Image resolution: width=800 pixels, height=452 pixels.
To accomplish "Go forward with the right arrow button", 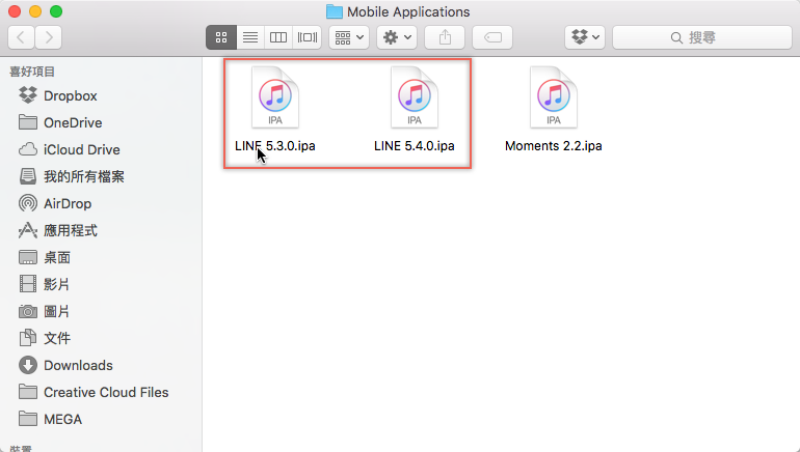I will tap(48, 37).
